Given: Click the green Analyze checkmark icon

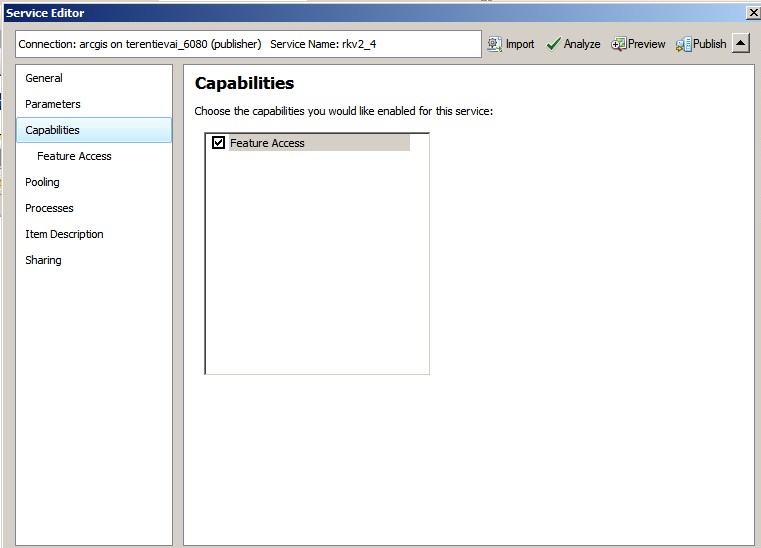Looking at the screenshot, I should 553,44.
